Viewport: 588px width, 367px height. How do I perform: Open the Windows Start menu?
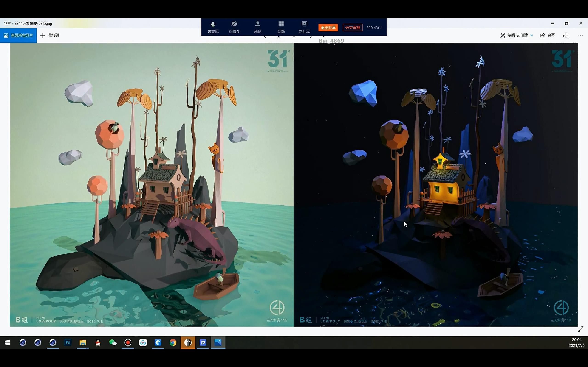pos(7,342)
